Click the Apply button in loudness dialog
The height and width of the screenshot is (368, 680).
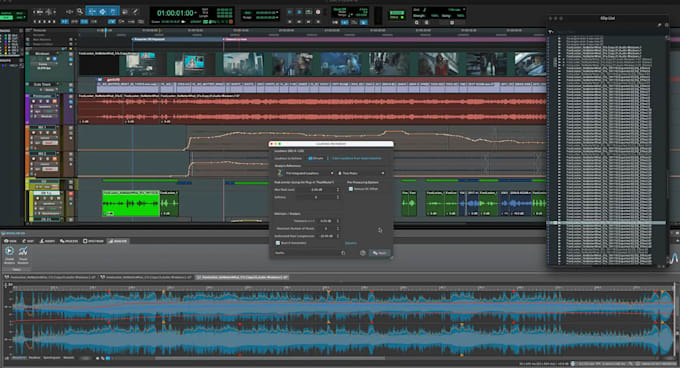pos(379,253)
